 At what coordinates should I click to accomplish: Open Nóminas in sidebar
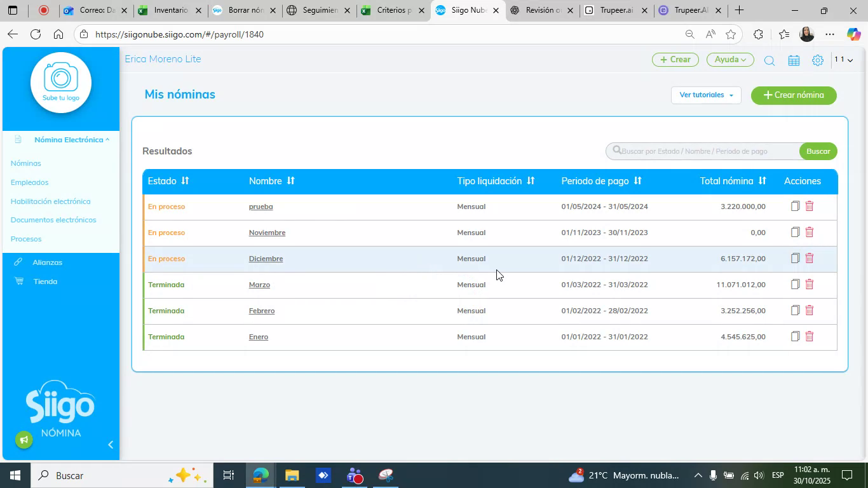(x=26, y=163)
